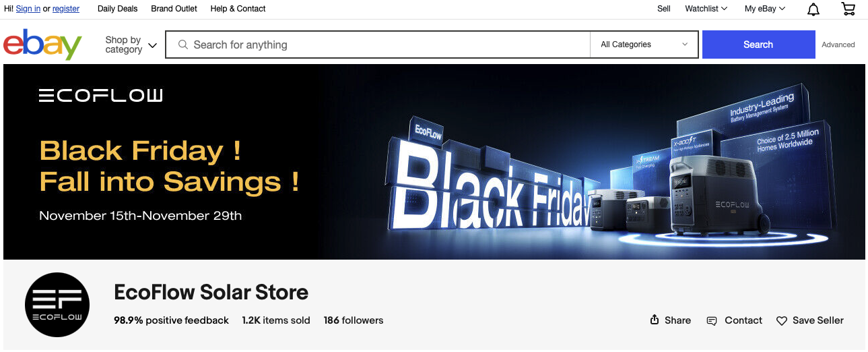Click the eBay logo

tap(42, 45)
